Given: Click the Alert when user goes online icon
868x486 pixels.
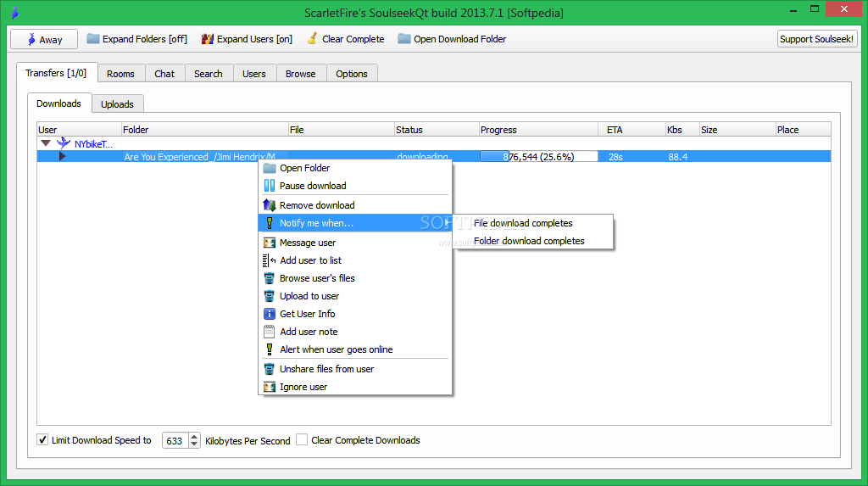Looking at the screenshot, I should point(270,349).
